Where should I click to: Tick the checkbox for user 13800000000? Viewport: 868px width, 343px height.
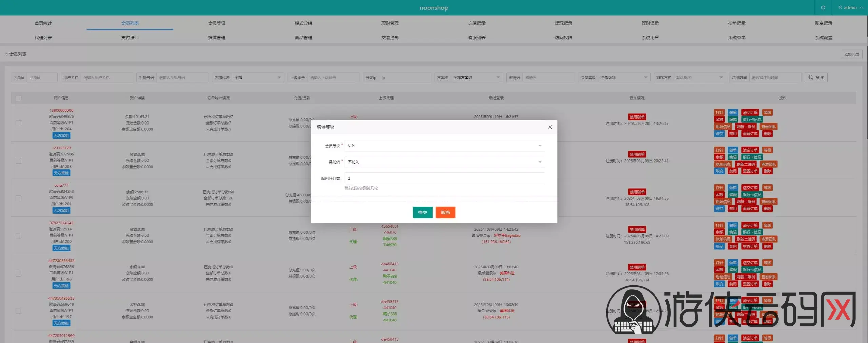(x=19, y=123)
